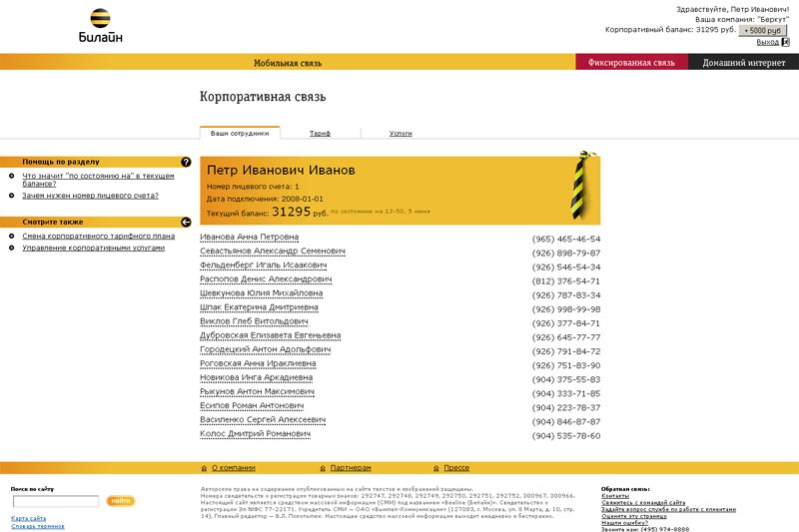
Task: Click the question mark help icon
Action: [186, 162]
